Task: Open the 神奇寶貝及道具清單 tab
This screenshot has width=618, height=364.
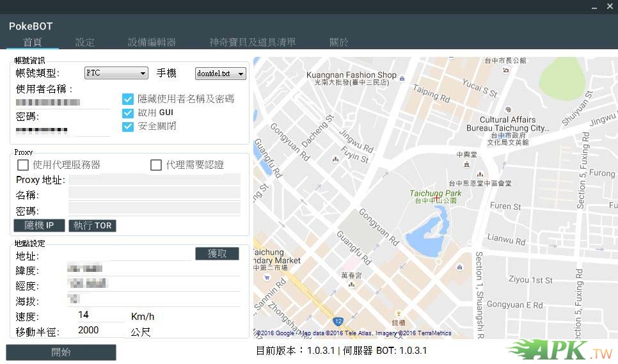Action: pyautogui.click(x=253, y=42)
